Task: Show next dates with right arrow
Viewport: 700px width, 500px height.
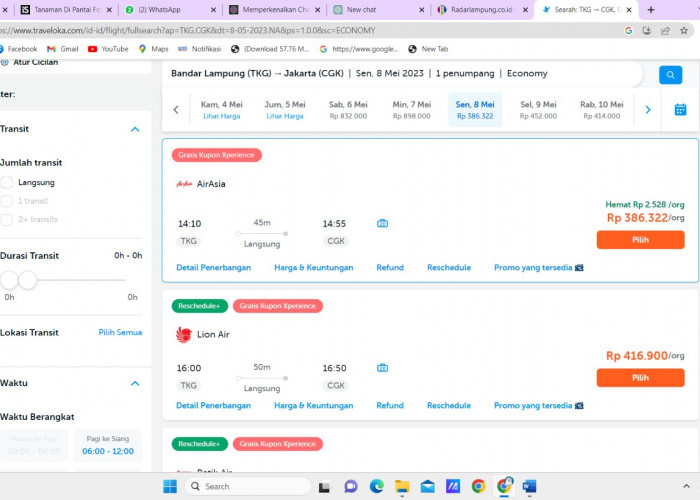Action: click(x=648, y=109)
